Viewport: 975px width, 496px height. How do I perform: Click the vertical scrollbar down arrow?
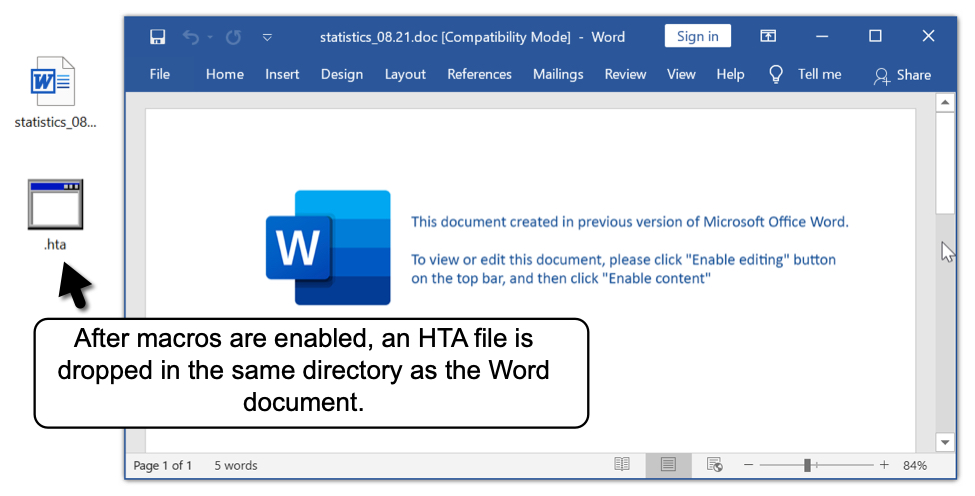point(945,441)
